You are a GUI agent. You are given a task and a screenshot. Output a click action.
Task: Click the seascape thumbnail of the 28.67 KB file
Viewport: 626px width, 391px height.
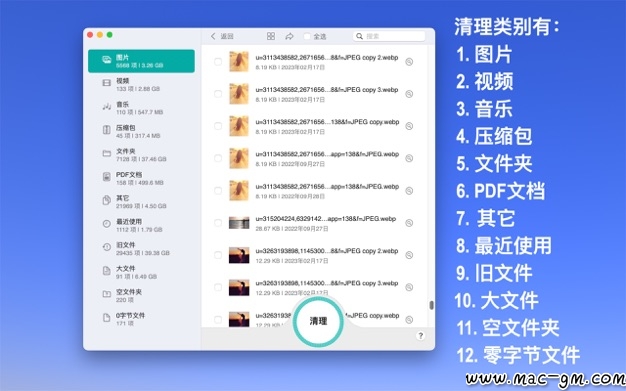(x=239, y=223)
